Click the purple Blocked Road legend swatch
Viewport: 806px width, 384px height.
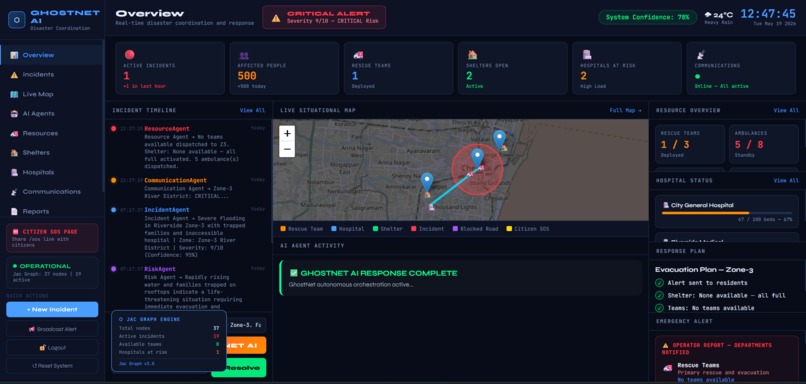[x=455, y=229]
